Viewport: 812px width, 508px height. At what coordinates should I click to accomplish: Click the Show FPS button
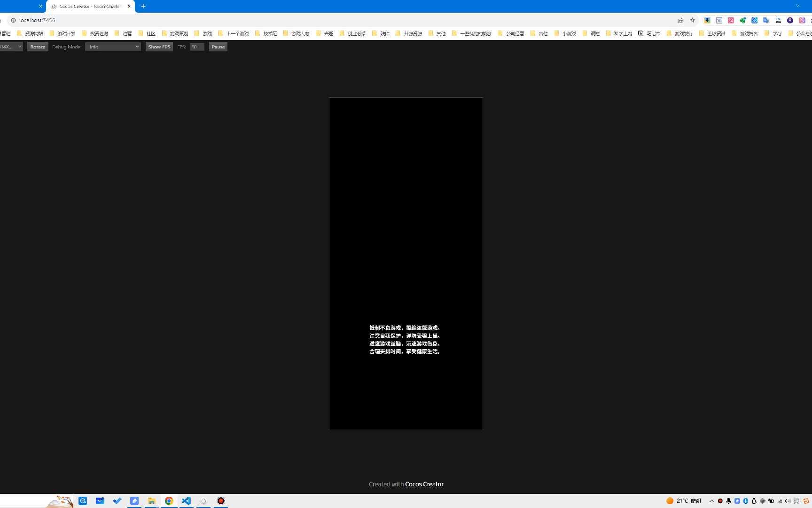[x=159, y=47]
